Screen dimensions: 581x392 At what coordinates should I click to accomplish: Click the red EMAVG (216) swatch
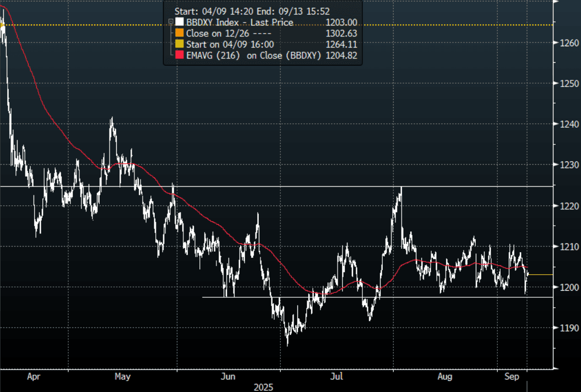click(180, 55)
